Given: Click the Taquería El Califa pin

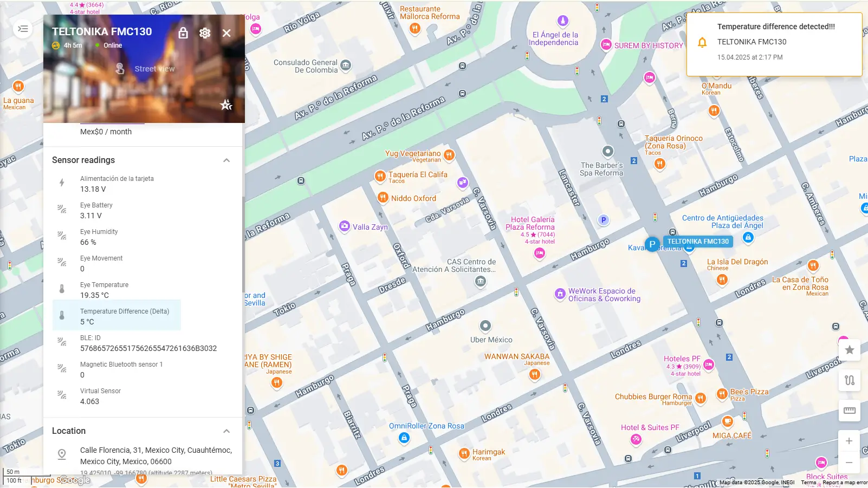Looking at the screenshot, I should (x=380, y=176).
